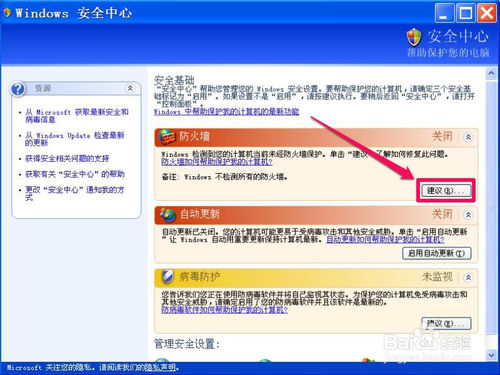The width and height of the screenshot is (500, 375).
Task: Click the scrollbar up arrow
Action: [491, 73]
